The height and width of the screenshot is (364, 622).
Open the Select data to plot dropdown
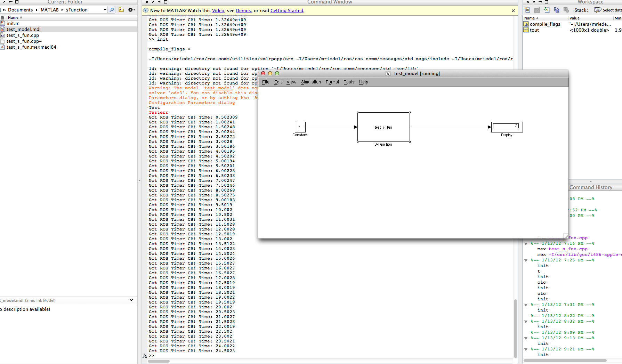click(x=608, y=10)
